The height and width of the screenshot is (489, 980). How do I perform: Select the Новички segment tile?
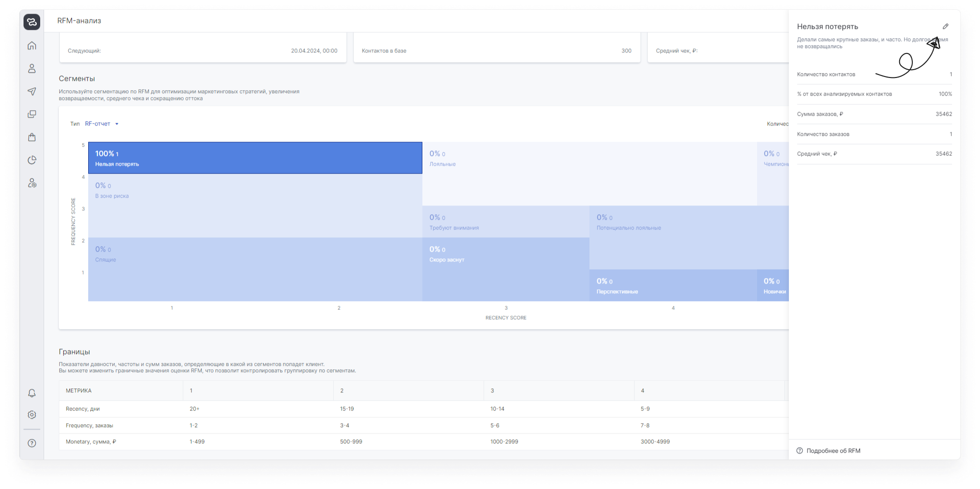pos(773,285)
